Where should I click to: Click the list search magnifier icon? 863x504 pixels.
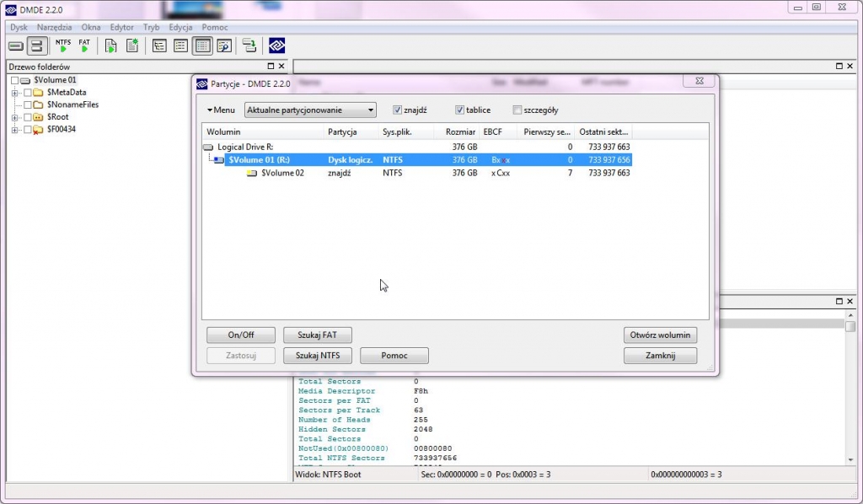[224, 46]
